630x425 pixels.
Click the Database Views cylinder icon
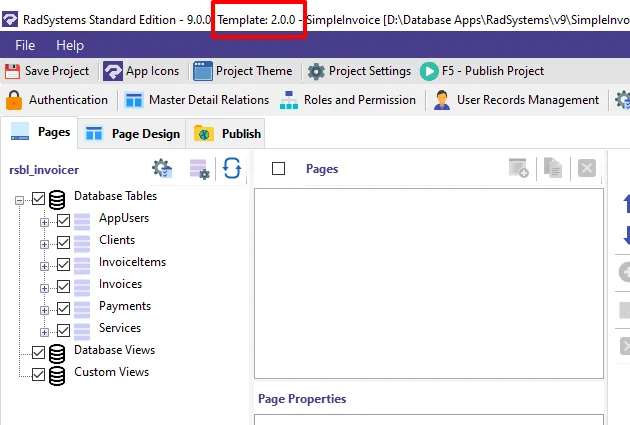coord(57,354)
